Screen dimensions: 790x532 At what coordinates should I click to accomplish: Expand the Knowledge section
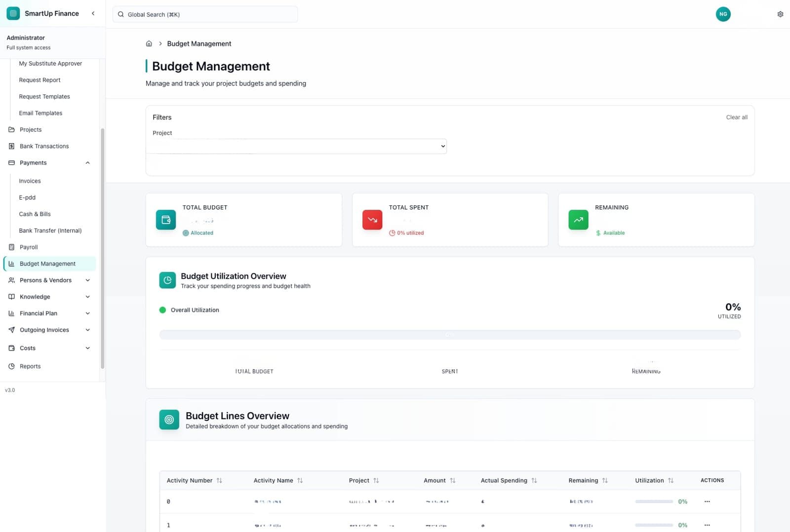click(87, 297)
